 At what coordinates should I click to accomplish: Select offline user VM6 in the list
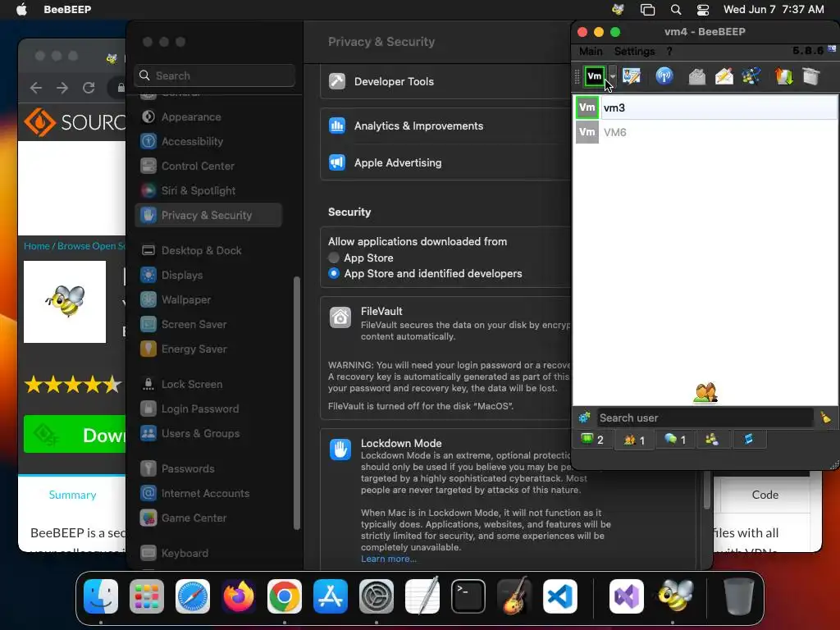click(705, 132)
